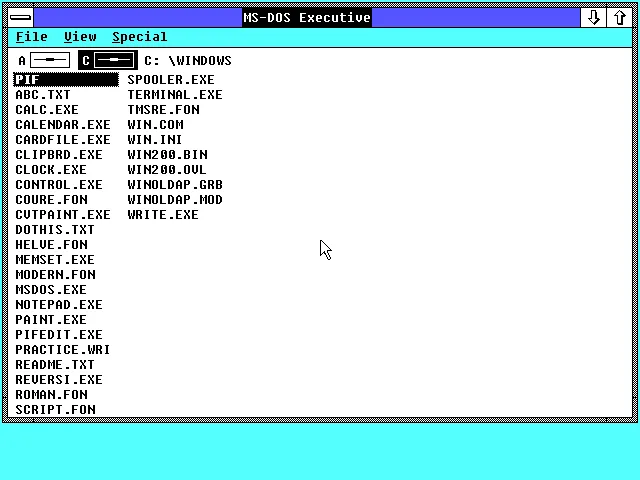Select ROMAN.FON font file
The height and width of the screenshot is (480, 640).
(x=51, y=395)
